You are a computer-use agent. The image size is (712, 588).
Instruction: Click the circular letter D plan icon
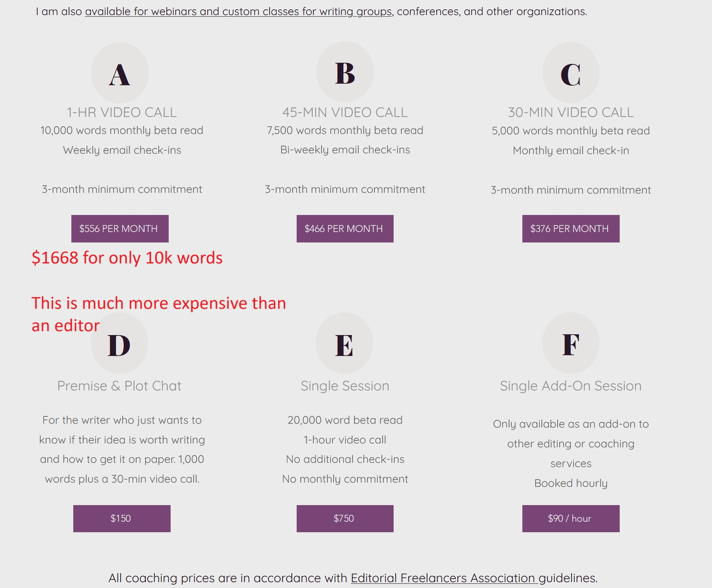119,344
